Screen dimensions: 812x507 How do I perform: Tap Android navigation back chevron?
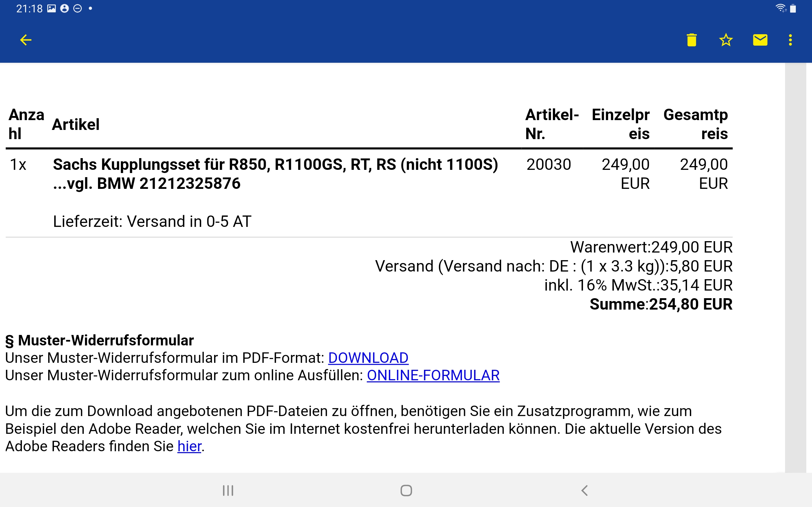584,491
